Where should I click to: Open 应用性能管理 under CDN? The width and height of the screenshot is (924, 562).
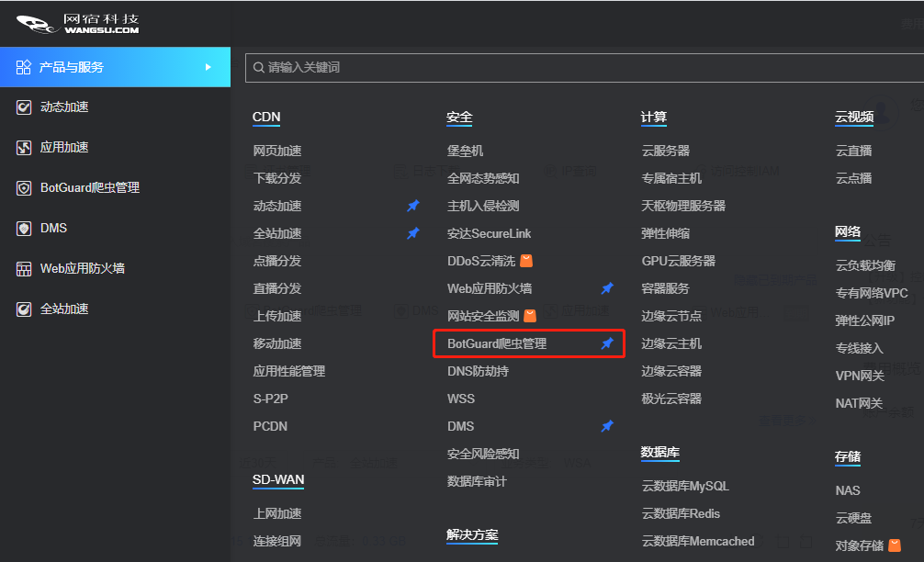click(288, 371)
